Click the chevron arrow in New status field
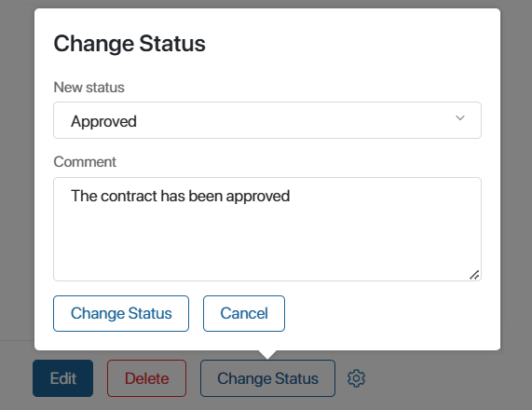The image size is (532, 410). pos(460,118)
